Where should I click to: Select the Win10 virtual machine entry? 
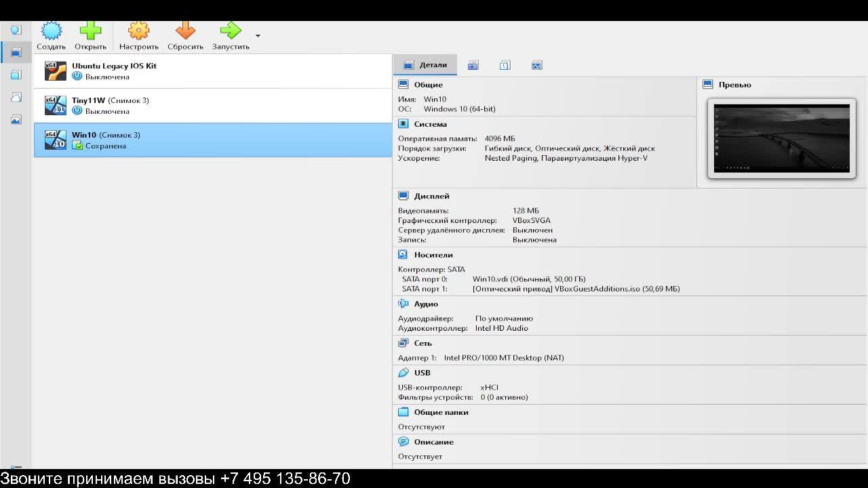(x=213, y=140)
